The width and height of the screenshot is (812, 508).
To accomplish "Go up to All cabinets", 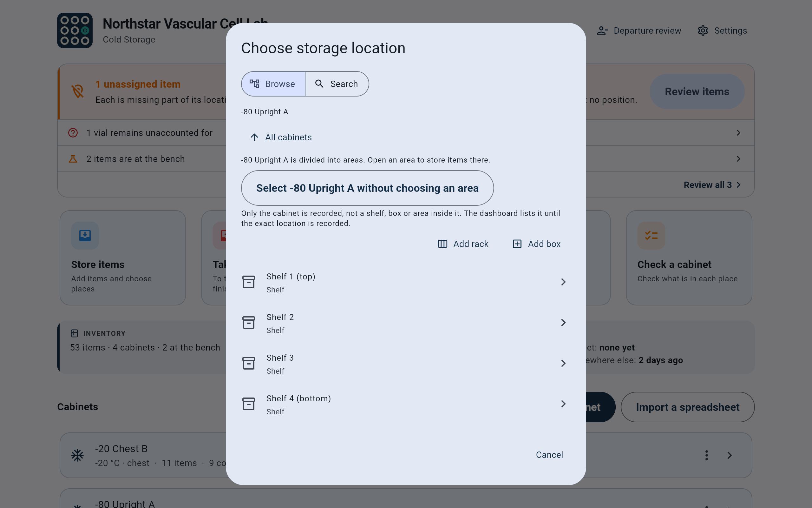I will (x=281, y=137).
